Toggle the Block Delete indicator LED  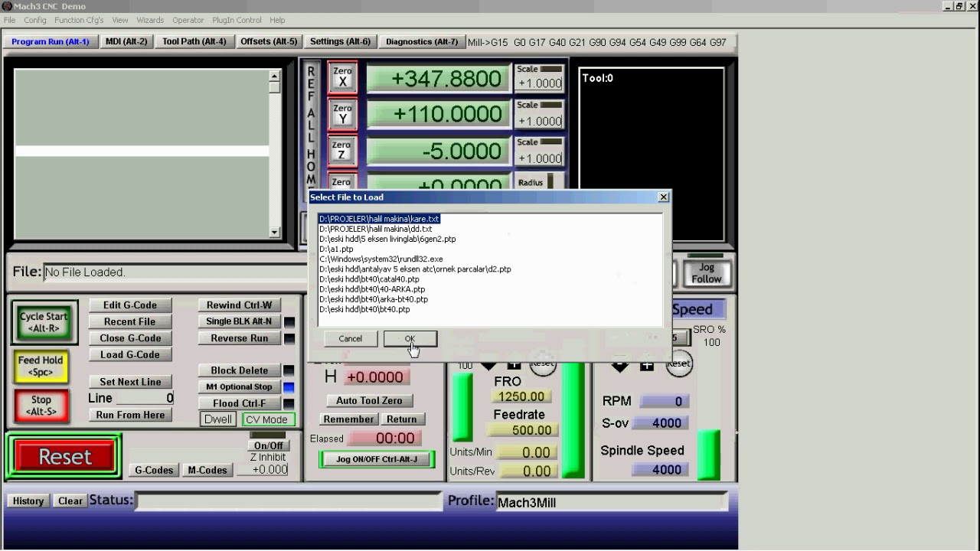pos(289,370)
